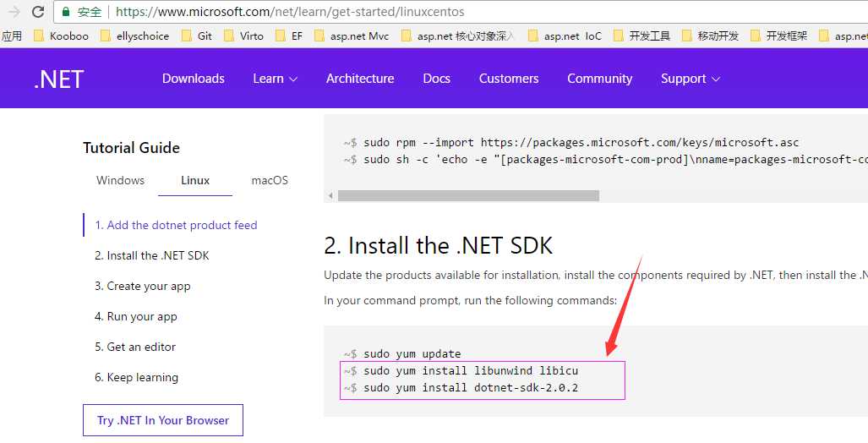Go to step 3 Create your app
The width and height of the screenshot is (868, 443).
coord(142,287)
